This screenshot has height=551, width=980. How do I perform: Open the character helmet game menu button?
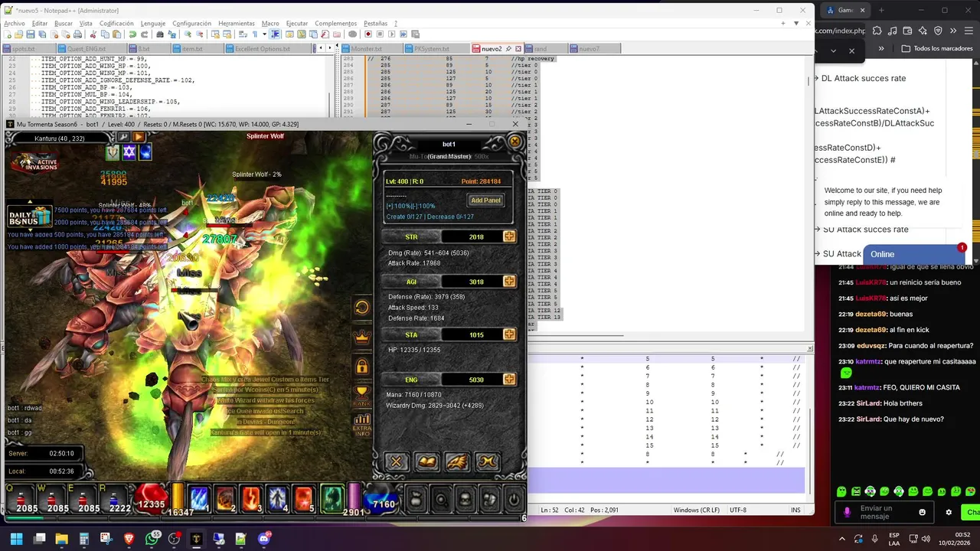tap(465, 500)
